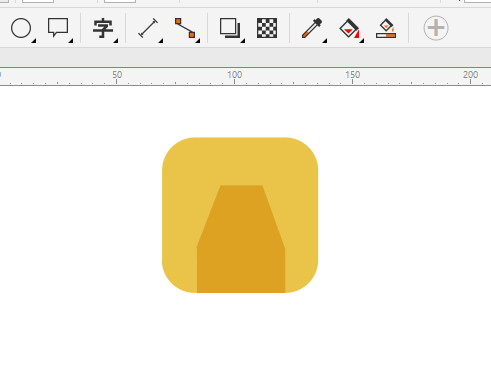This screenshot has height=366, width=491.
Task: Select the Color Eyedropper tool
Action: click(x=312, y=28)
